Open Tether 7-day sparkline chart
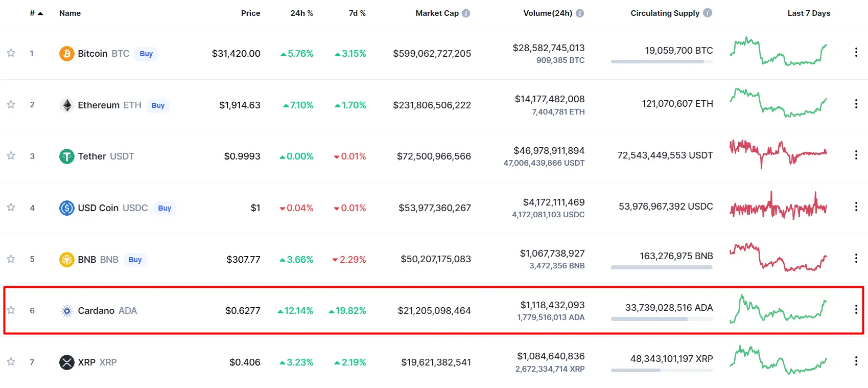The height and width of the screenshot is (388, 868). click(x=778, y=154)
